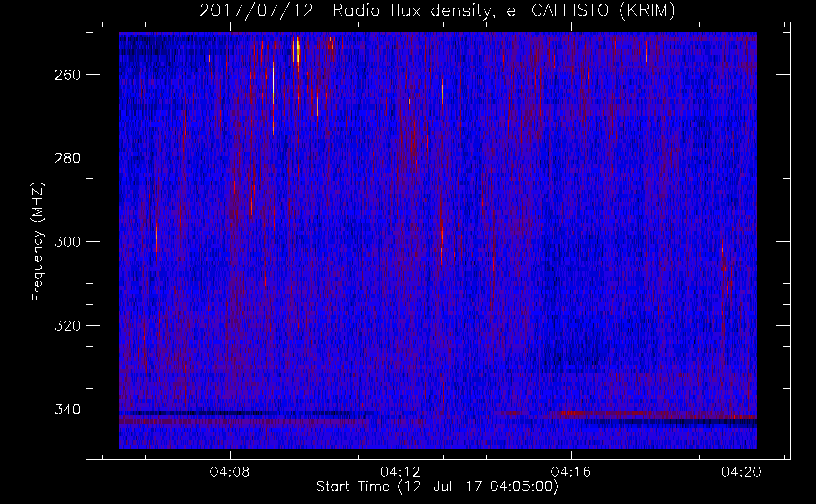Click the Frequency (MHZ) axis label
This screenshot has width=816, height=504.
38,242
